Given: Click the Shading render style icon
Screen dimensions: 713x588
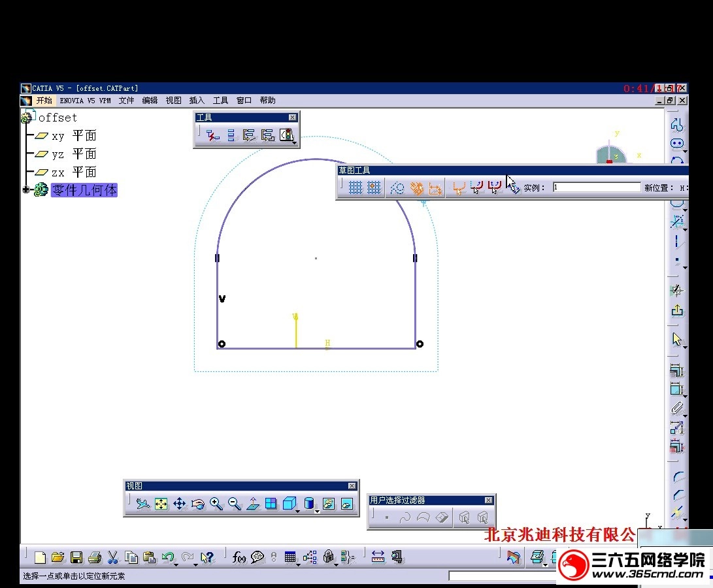Looking at the screenshot, I should [310, 504].
